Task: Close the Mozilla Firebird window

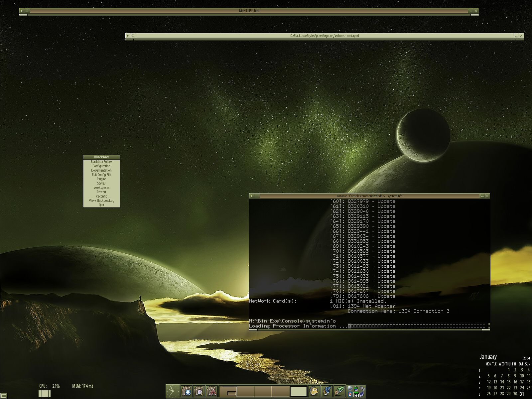Action: pyautogui.click(x=476, y=11)
